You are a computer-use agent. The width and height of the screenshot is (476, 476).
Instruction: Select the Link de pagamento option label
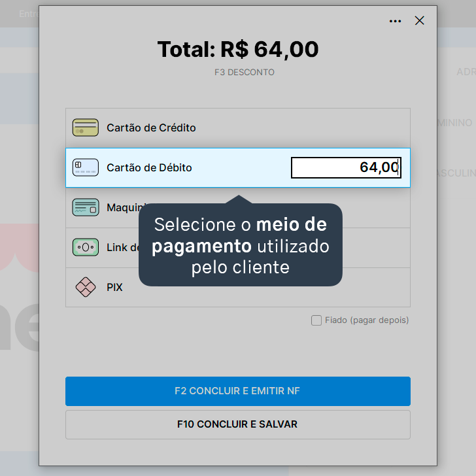click(123, 247)
